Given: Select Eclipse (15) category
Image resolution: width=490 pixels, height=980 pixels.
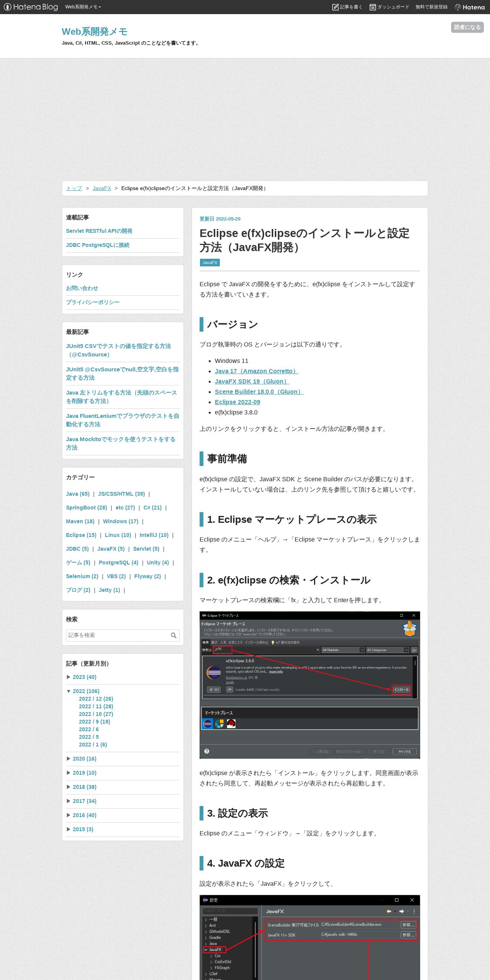Looking at the screenshot, I should pos(81,535).
